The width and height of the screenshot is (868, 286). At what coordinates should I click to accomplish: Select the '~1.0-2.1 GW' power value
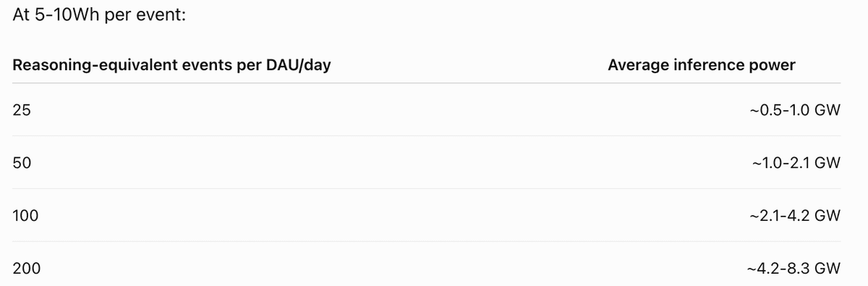pos(796,163)
